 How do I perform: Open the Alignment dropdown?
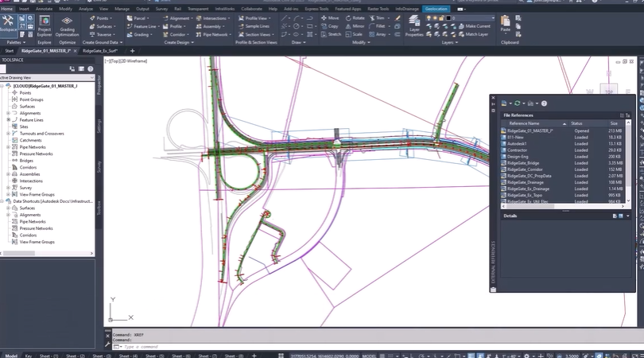(177, 18)
